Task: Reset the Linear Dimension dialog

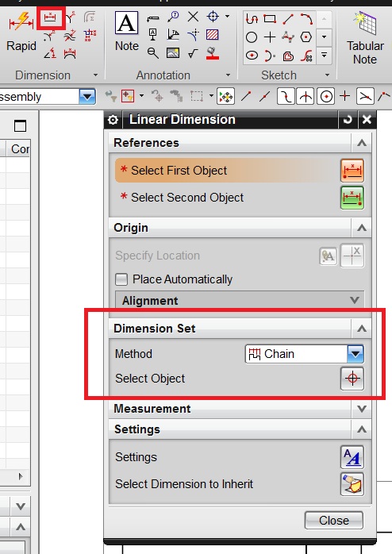Action: [x=348, y=119]
